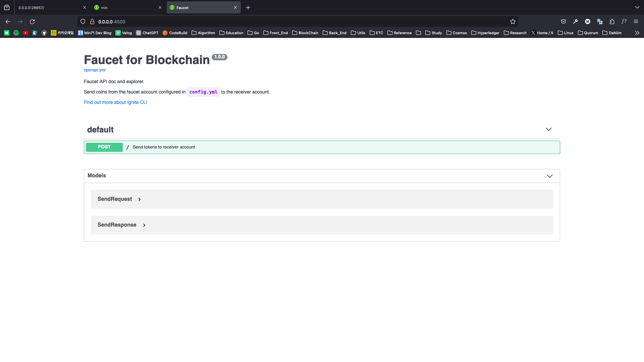This screenshot has width=644, height=362.
Task: Open the Naver bookmark icon
Action: point(7,33)
